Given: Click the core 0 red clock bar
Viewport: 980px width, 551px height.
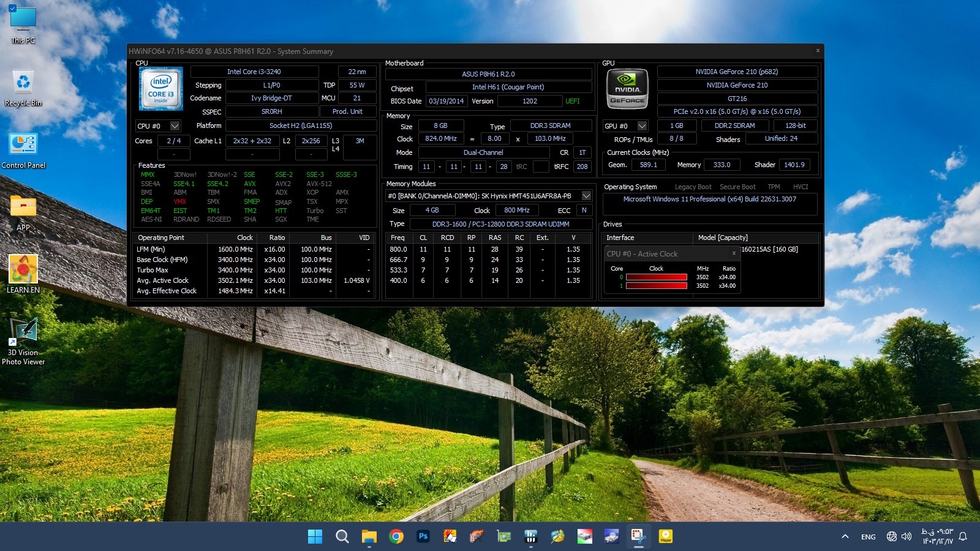Looking at the screenshot, I should tap(656, 277).
